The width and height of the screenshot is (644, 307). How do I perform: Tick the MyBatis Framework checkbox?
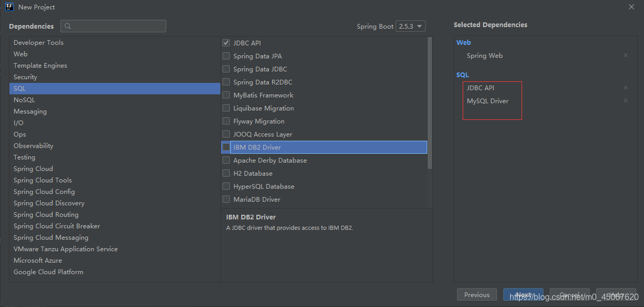(x=226, y=95)
